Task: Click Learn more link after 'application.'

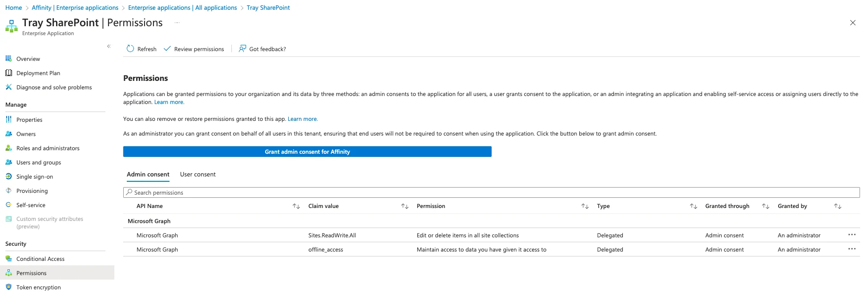Action: click(169, 102)
